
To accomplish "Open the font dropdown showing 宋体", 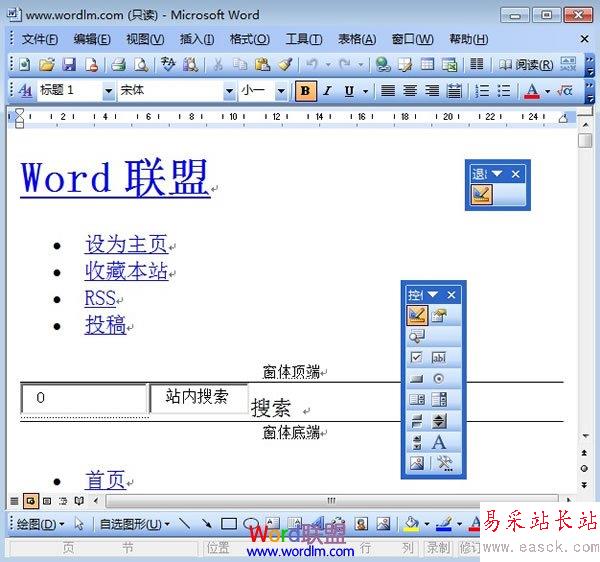I will [229, 91].
